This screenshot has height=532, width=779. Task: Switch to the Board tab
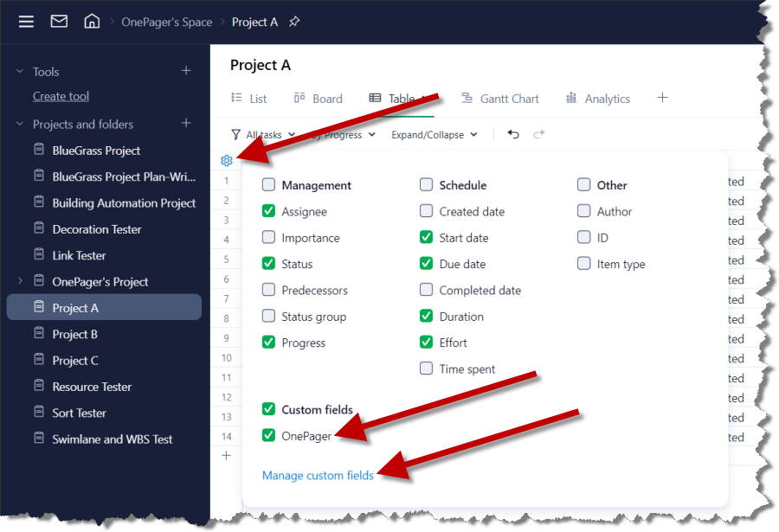[319, 99]
